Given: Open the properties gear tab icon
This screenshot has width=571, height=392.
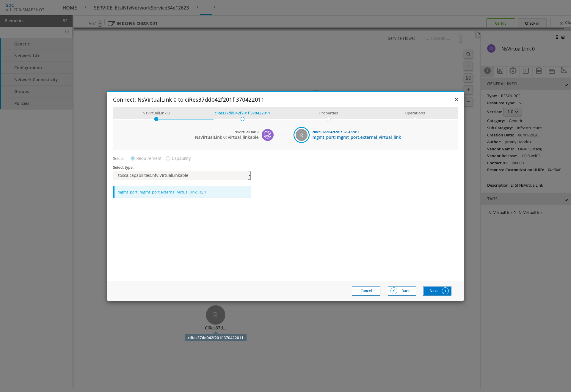Looking at the screenshot, I should 513,71.
